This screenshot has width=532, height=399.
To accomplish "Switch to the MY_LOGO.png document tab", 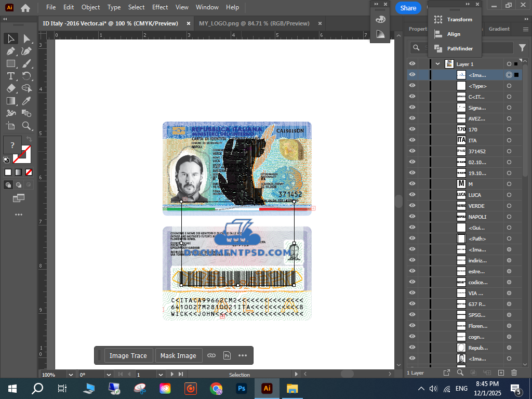I will (254, 23).
